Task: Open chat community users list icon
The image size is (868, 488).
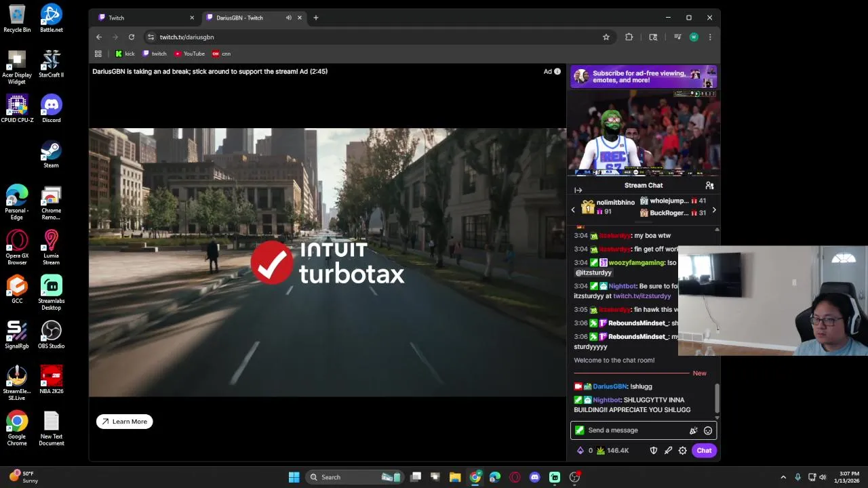Action: (x=709, y=185)
